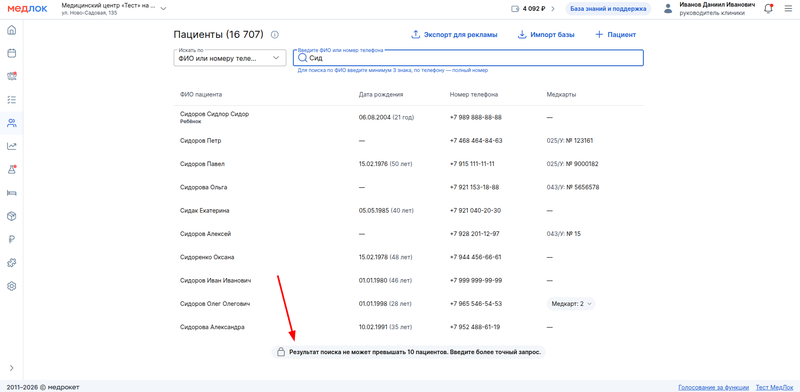Image resolution: width=800 pixels, height=392 pixels.
Task: Open patient Сидоренко Оксана
Action: pos(207,257)
